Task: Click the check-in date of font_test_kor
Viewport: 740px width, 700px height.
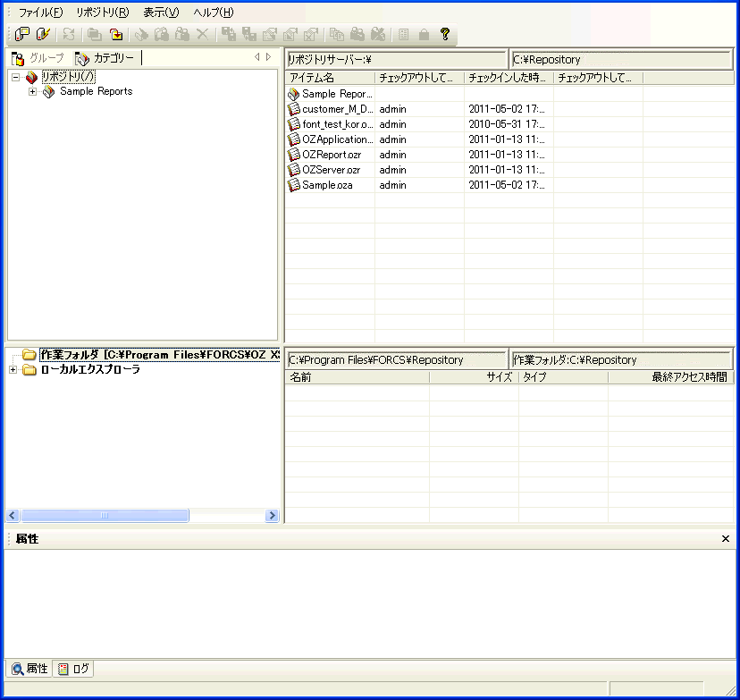Action: (x=507, y=124)
